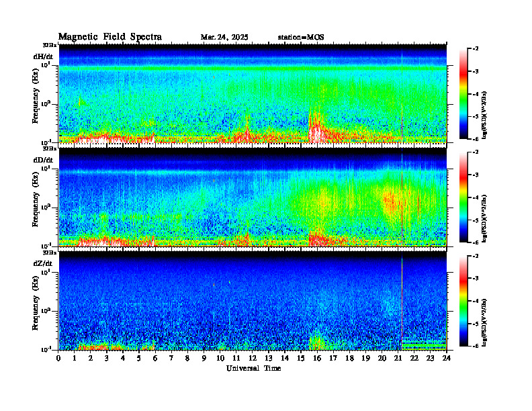This screenshot has height=411, width=532.
Task: Click the "Universal Time" axis title
Action: point(253,368)
